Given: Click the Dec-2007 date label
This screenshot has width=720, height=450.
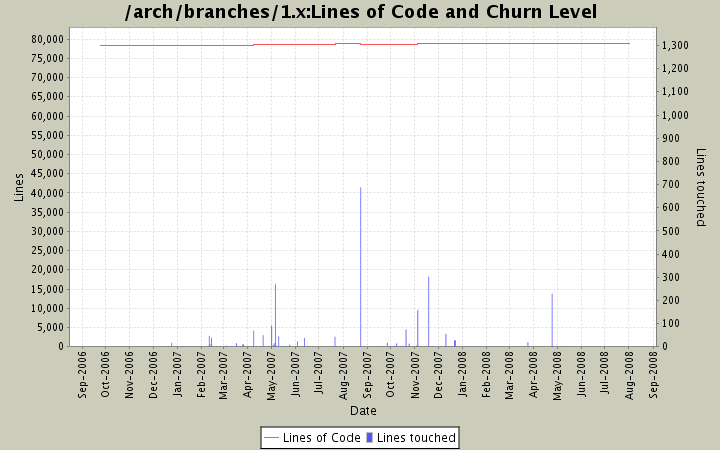Looking at the screenshot, I should (x=438, y=374).
